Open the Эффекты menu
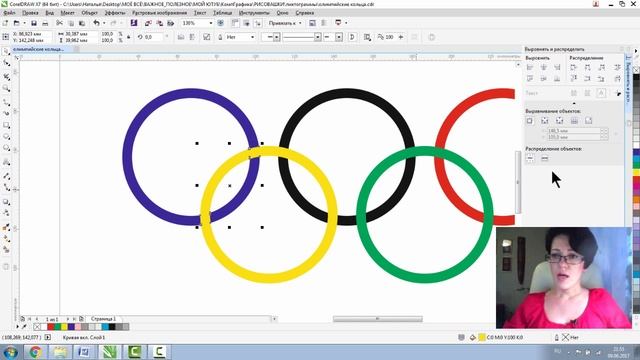This screenshot has width=640, height=360. [x=115, y=13]
